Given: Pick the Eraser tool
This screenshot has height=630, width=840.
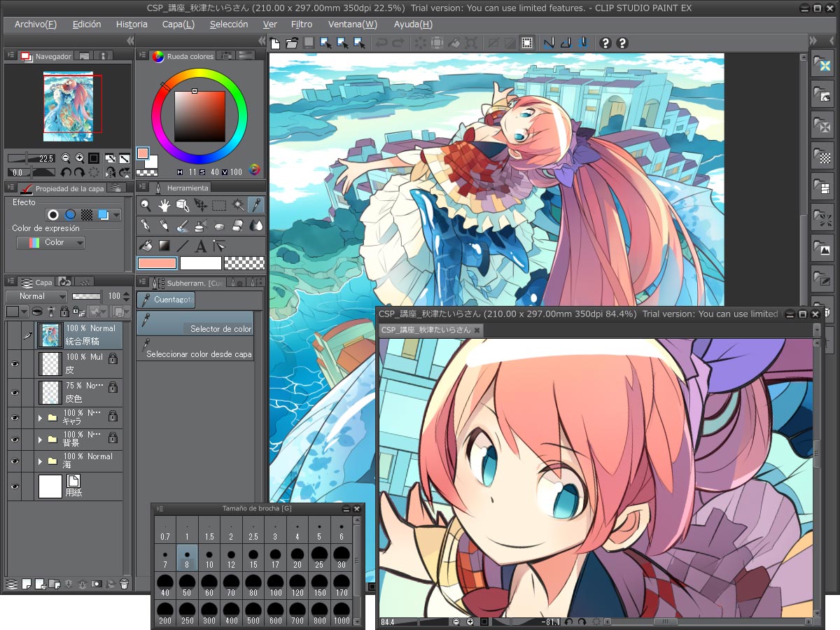Looking at the screenshot, I should click(237, 225).
